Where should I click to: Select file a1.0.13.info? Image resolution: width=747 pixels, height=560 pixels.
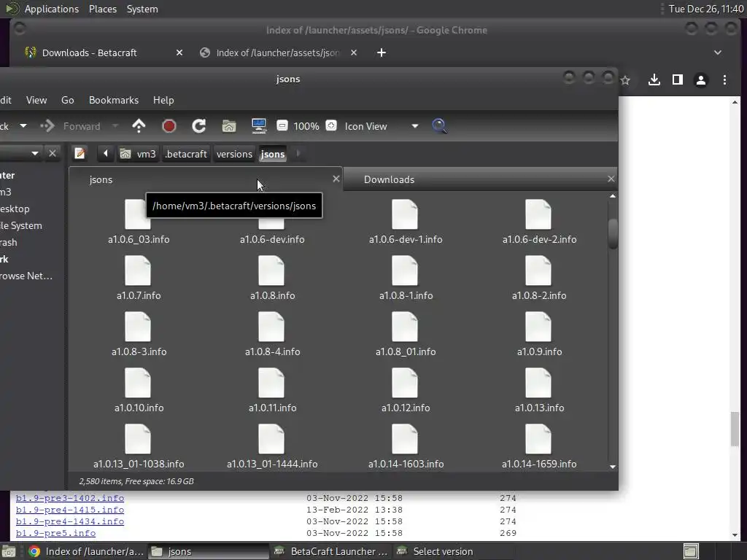(539, 391)
